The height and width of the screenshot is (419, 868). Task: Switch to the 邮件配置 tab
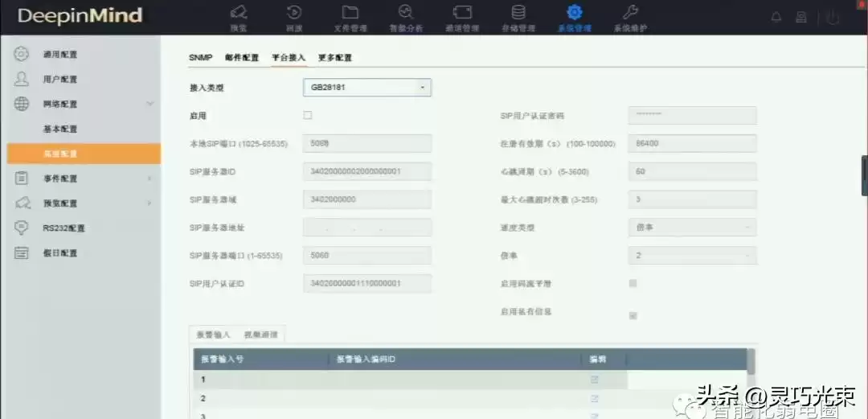pyautogui.click(x=242, y=58)
